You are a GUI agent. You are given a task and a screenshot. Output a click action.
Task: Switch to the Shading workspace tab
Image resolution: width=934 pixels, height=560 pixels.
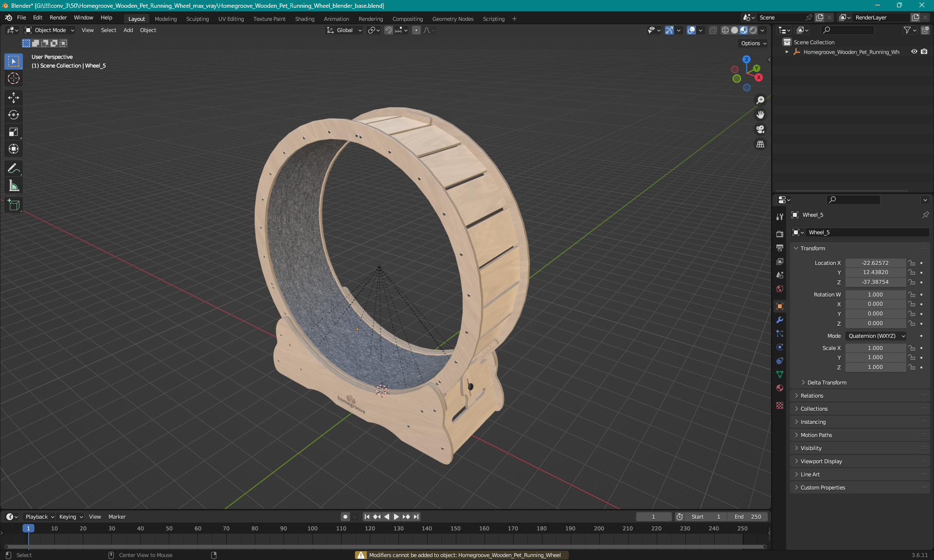[x=305, y=19]
